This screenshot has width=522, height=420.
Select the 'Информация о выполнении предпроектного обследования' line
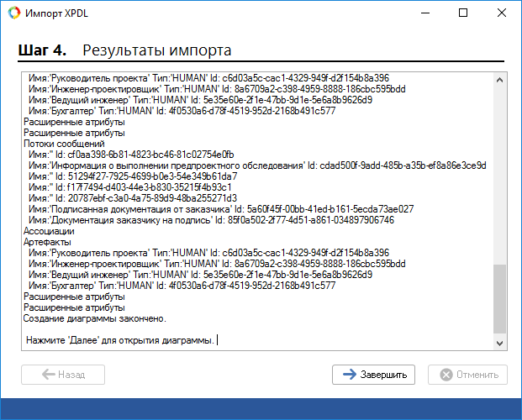pyautogui.click(x=257, y=165)
